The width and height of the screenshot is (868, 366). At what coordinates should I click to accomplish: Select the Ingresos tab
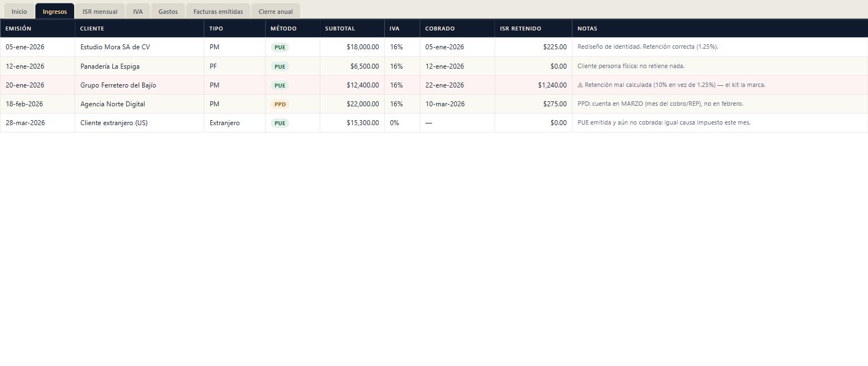tap(55, 11)
